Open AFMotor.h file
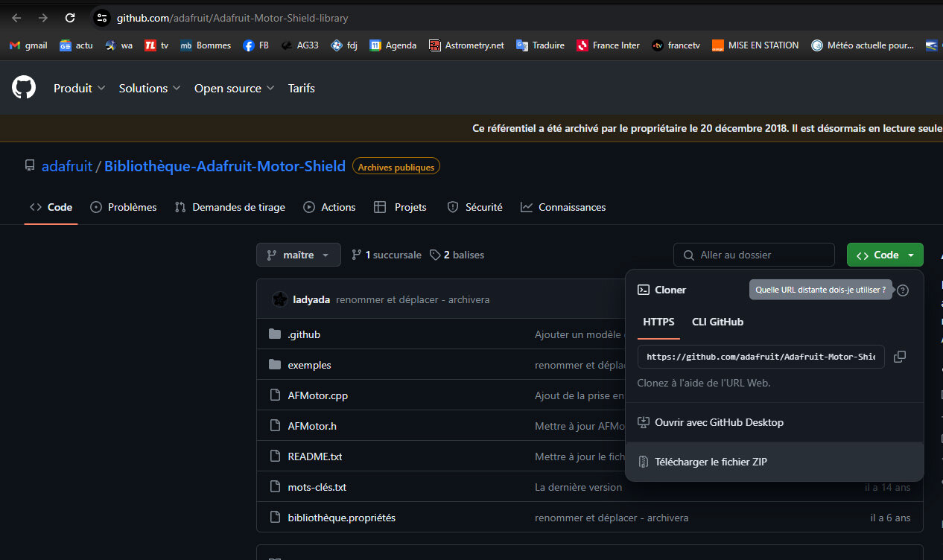 312,426
